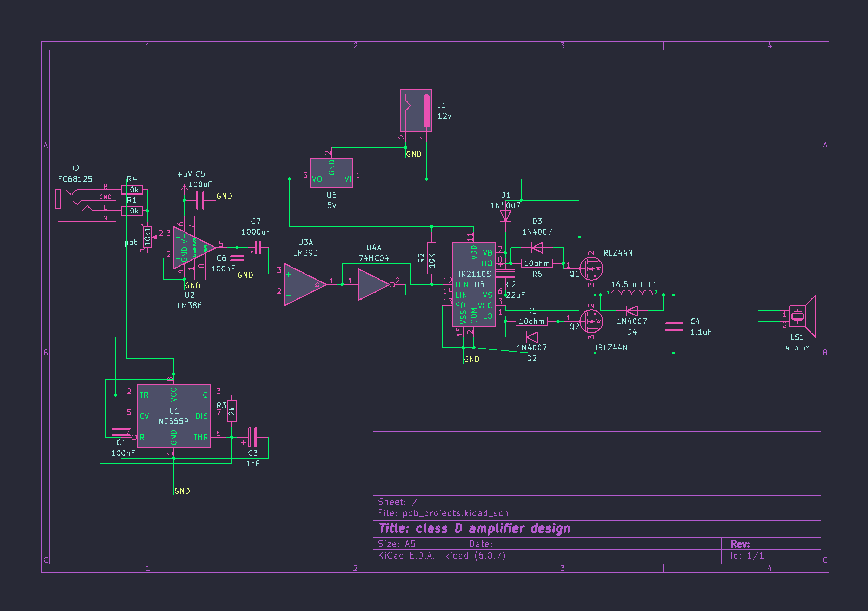Click the 5V regulator symbol U6
The height and width of the screenshot is (611, 868).
[x=332, y=173]
